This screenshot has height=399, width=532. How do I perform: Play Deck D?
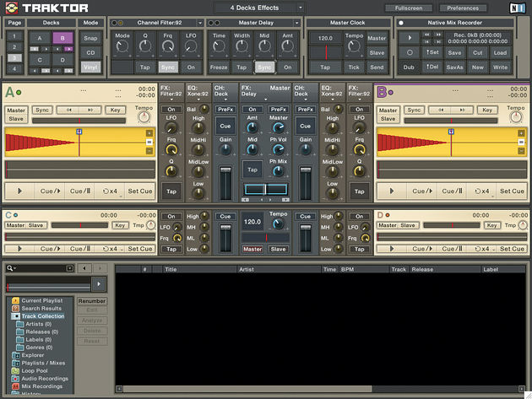pos(392,249)
